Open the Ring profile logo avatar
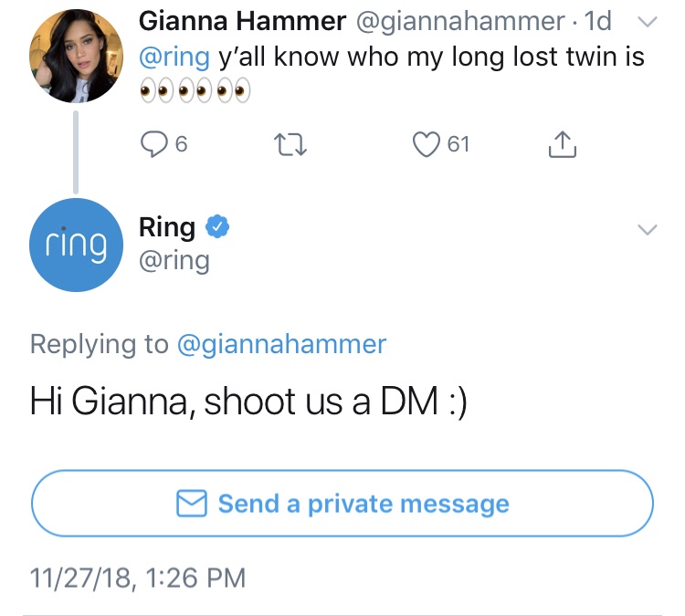Image resolution: width=685 pixels, height=616 pixels. pyautogui.click(x=75, y=244)
